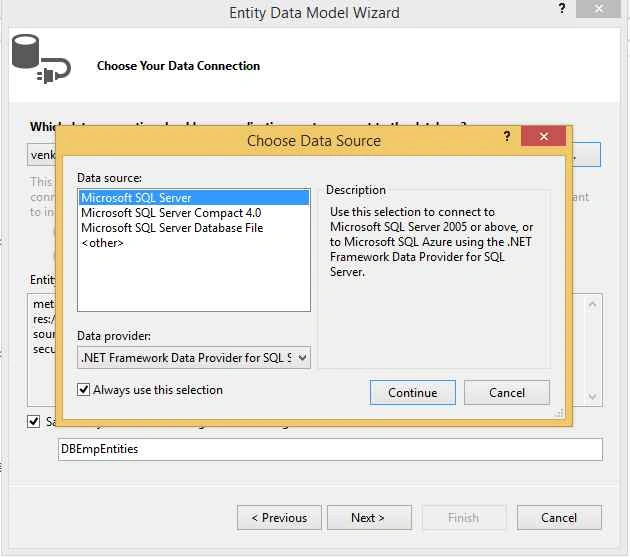Viewport: 630px width, 558px height.
Task: Close the Choose Data Source dialog
Action: coord(543,137)
